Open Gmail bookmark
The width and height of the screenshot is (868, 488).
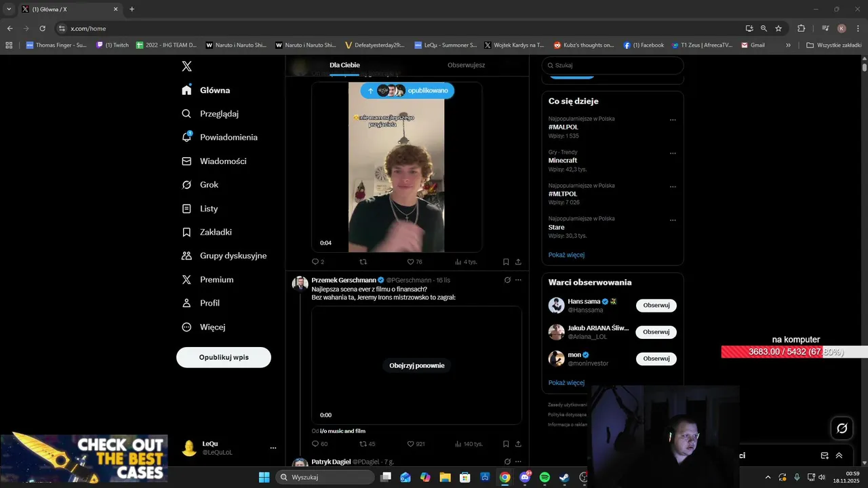point(753,45)
